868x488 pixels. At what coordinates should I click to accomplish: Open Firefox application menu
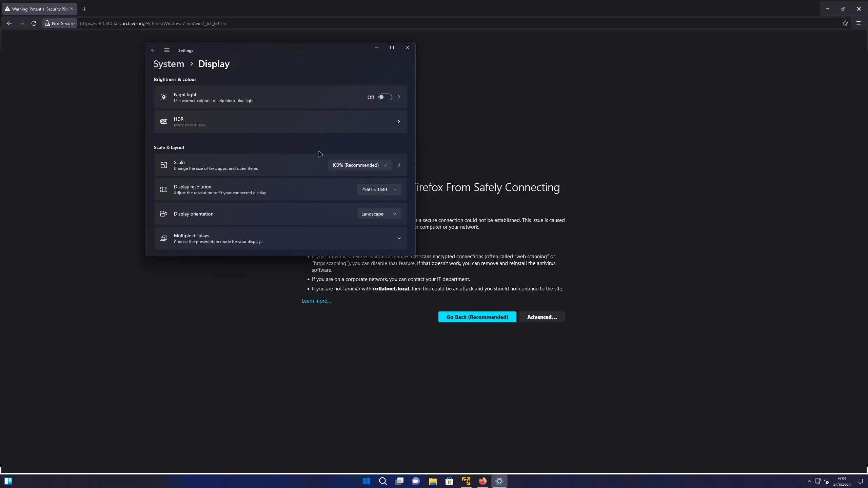(859, 23)
